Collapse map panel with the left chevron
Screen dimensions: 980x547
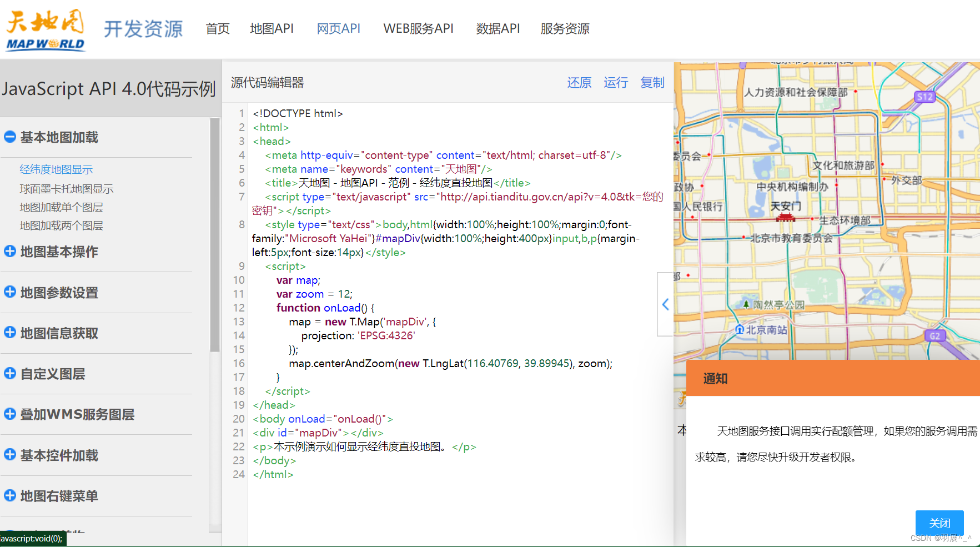click(x=665, y=304)
